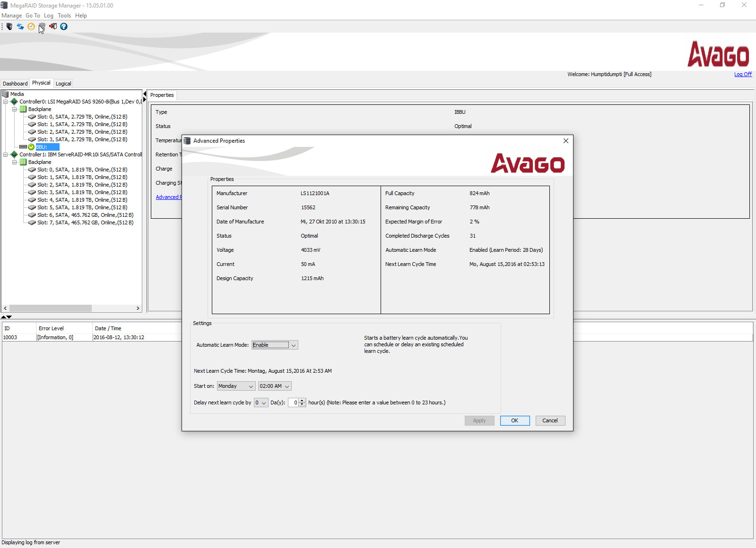This screenshot has height=548, width=756.
Task: Select Slot: 1, SATA, 2.729 TB drive
Action: 82,124
